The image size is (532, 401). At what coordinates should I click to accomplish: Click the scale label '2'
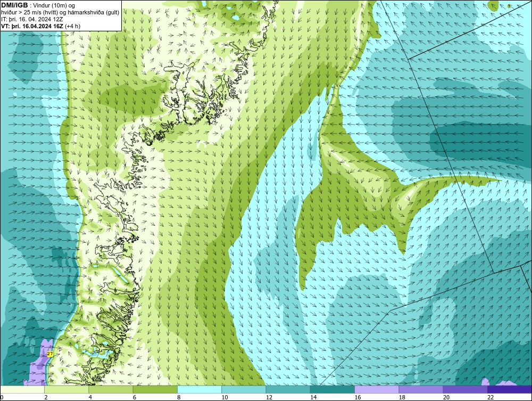tap(46, 398)
